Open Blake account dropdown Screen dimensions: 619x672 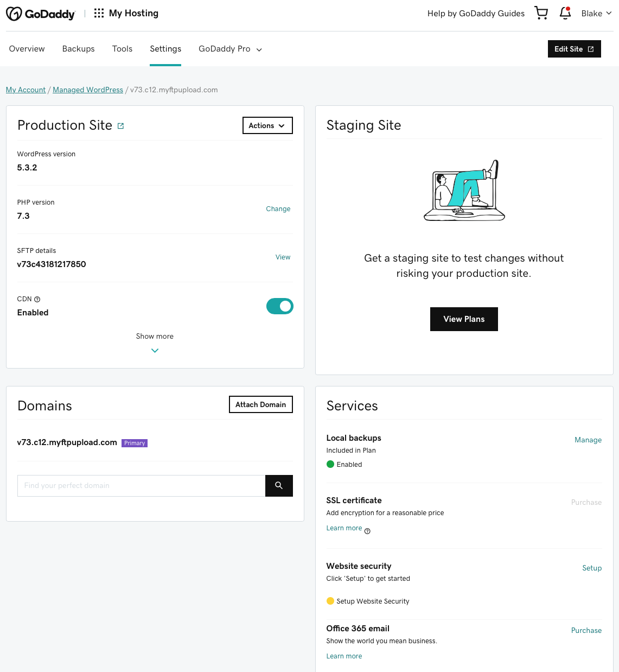click(596, 14)
